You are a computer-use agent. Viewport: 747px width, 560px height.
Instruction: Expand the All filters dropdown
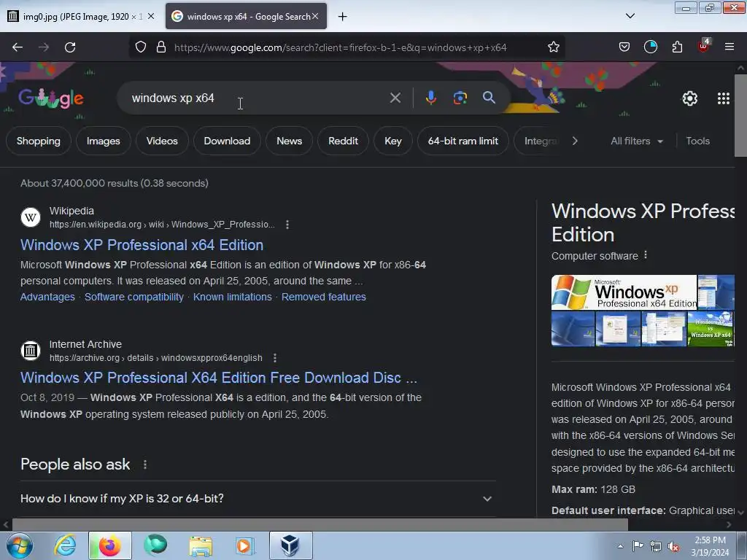(x=636, y=141)
